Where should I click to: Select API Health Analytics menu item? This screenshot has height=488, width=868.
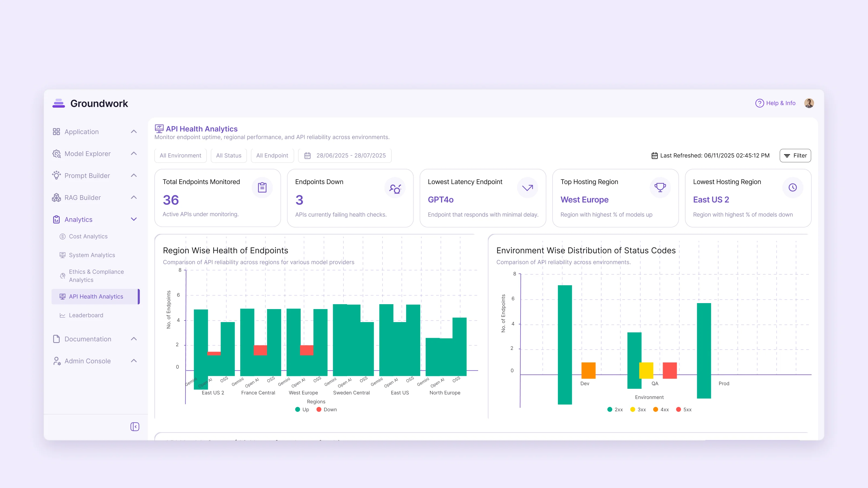(x=95, y=296)
